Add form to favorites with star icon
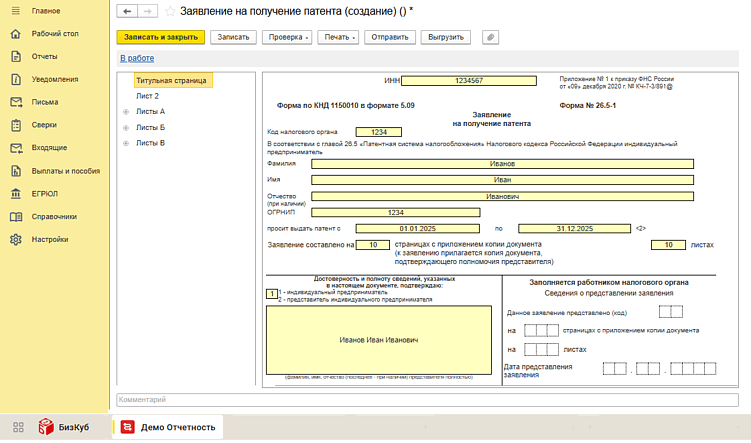Viewport: 751px width, 443px height. 170,11
